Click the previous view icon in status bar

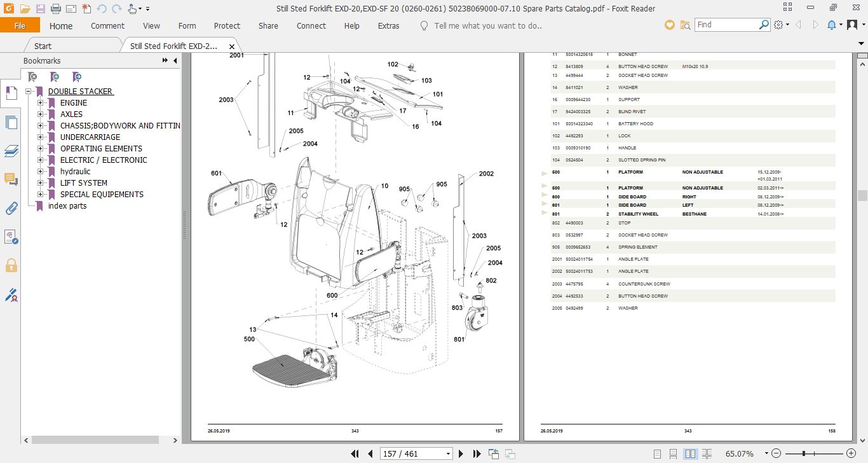(x=493, y=454)
